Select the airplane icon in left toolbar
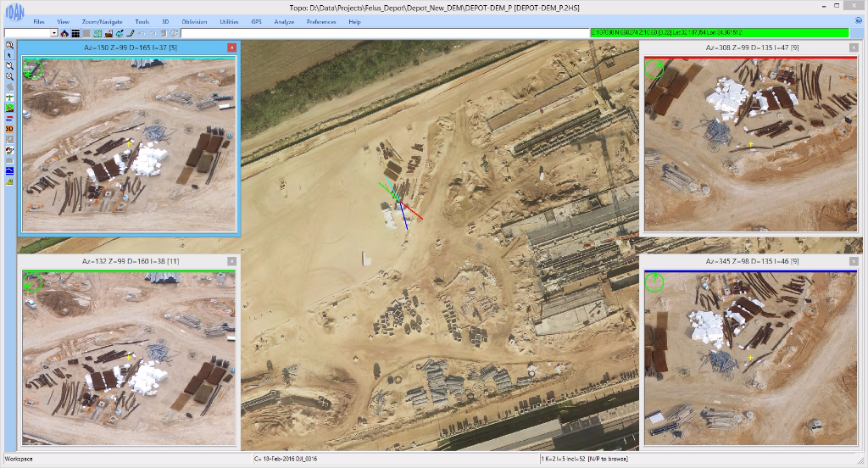This screenshot has height=468, width=868. pos(9,97)
